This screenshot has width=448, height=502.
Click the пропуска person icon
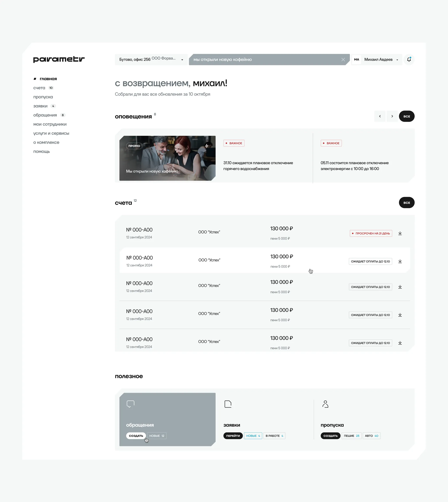pos(325,404)
